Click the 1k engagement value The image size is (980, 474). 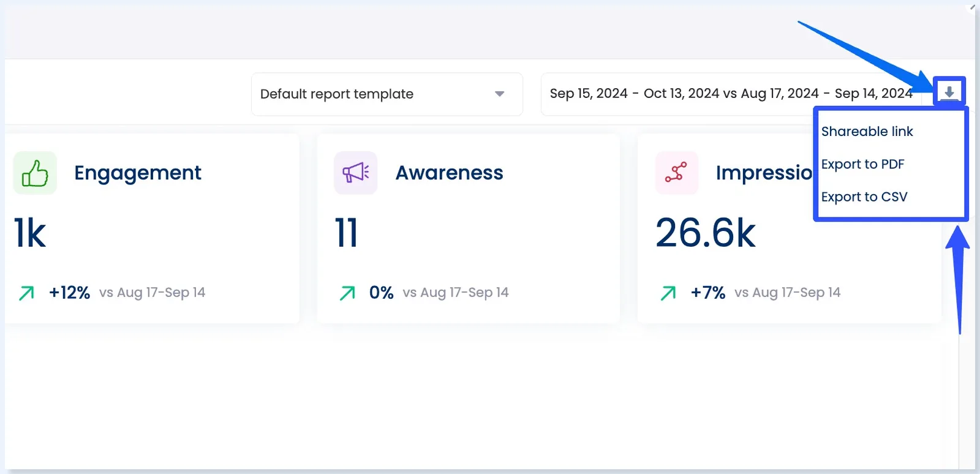(30, 233)
